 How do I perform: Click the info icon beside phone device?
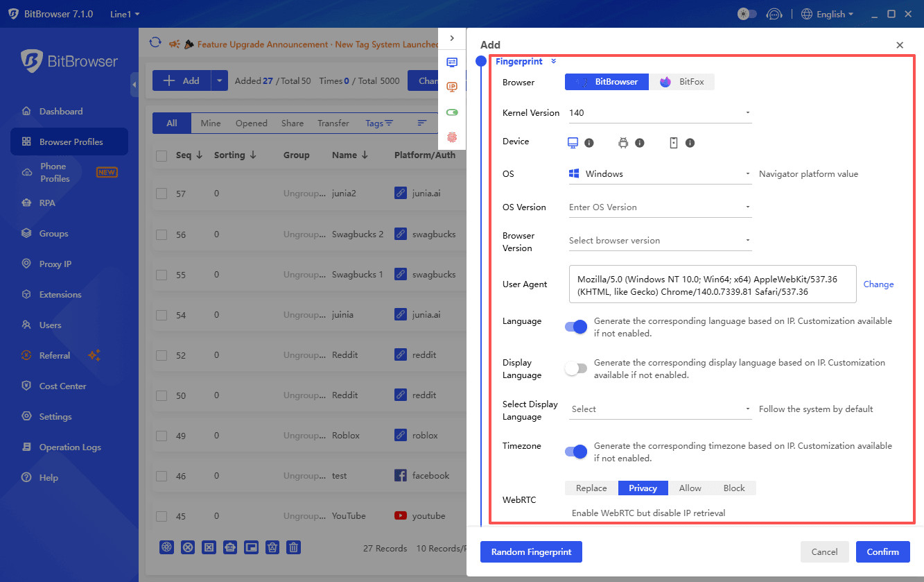pos(690,143)
